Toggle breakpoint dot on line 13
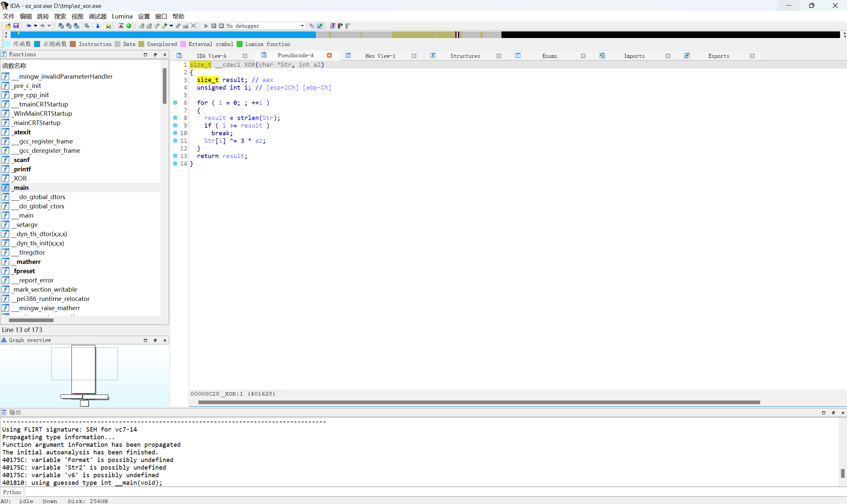The height and width of the screenshot is (504, 847). 175,156
